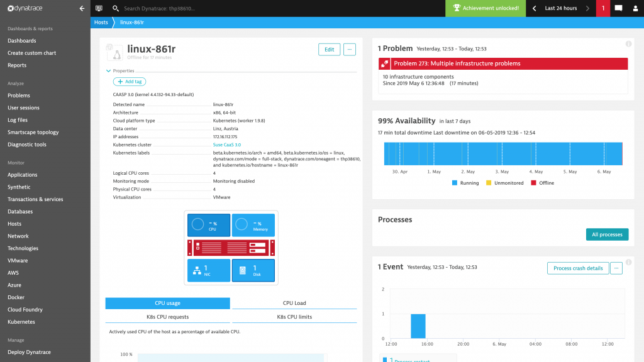The image size is (644, 362).
Task: Open Transactions & services in sidebar
Action: coord(35,199)
